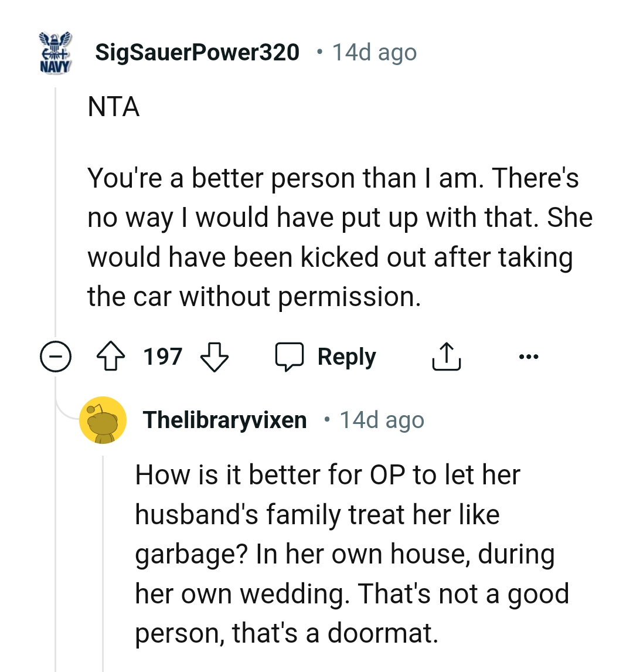Click the share arrow icon
The width and height of the screenshot is (633, 672).
click(x=446, y=357)
